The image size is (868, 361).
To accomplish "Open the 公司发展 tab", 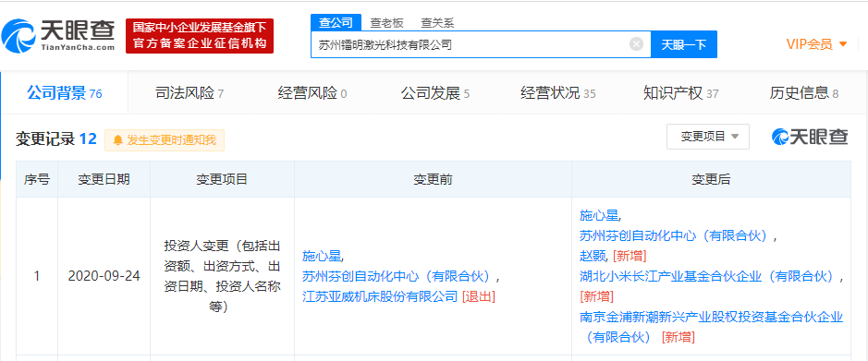I will pos(435,93).
